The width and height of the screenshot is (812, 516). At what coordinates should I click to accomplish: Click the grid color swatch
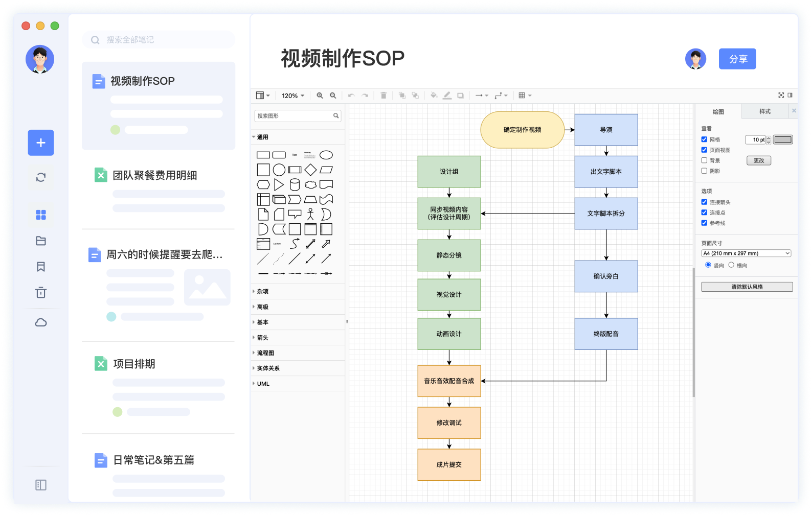click(782, 139)
